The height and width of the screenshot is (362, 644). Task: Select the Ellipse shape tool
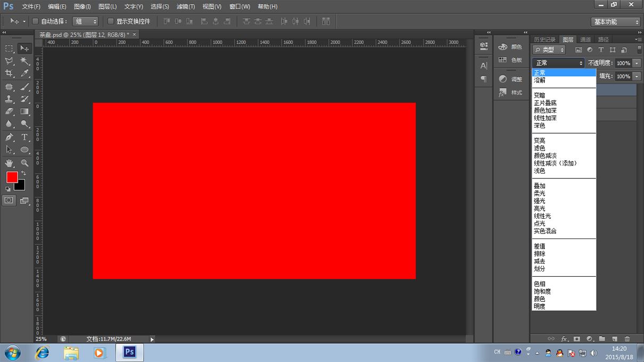[24, 150]
